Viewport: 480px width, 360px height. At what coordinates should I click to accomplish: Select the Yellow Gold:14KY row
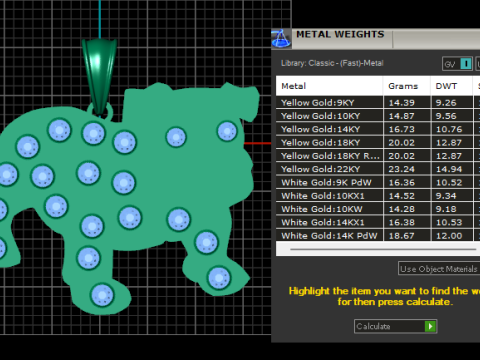point(378,129)
